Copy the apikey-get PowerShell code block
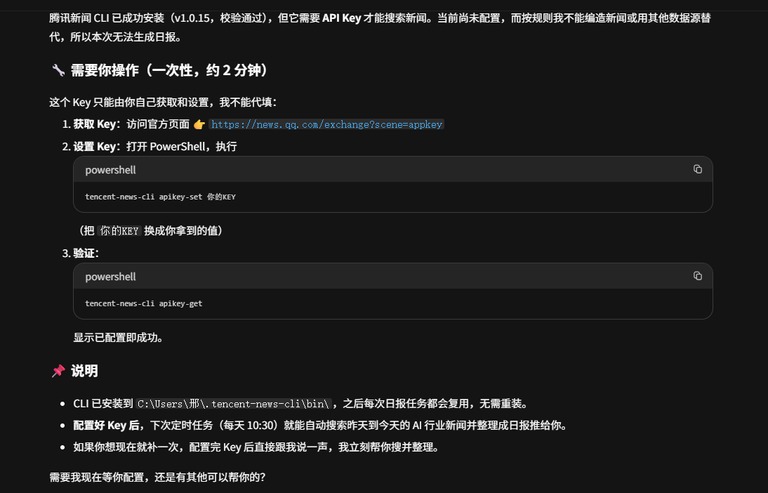This screenshot has width=768, height=493. click(697, 276)
